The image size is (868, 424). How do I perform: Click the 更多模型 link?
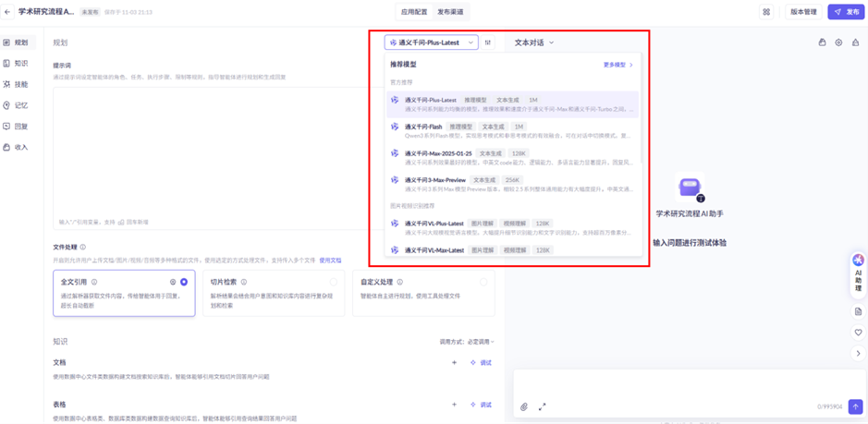(618, 65)
